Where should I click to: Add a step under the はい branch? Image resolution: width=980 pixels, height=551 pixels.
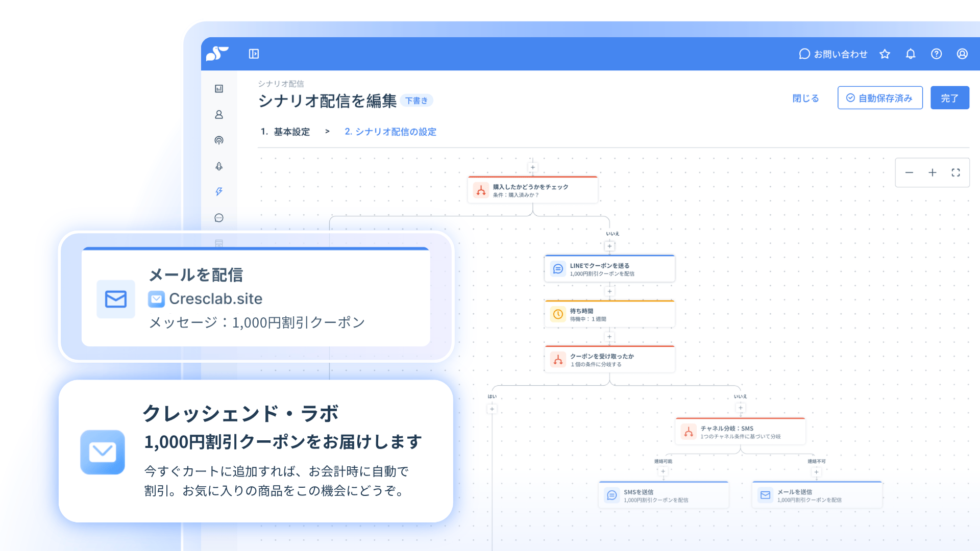tap(492, 409)
